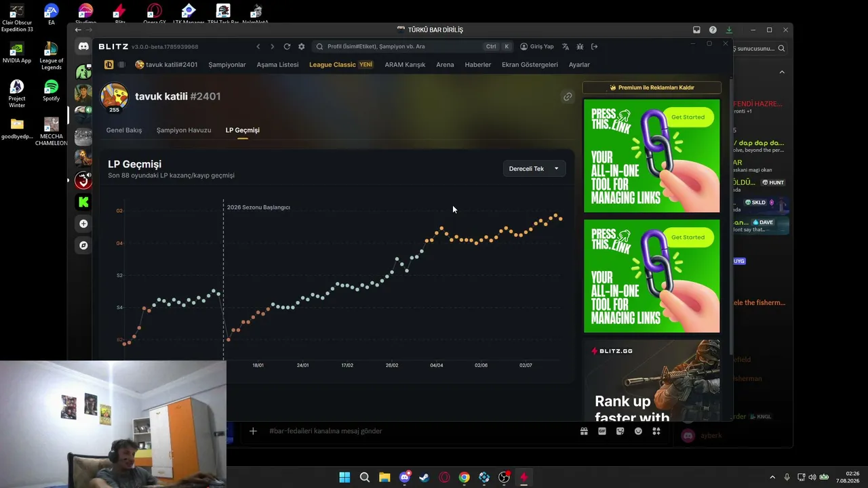Switch to Şampiyon Havuzu tab
This screenshot has width=868, height=488.
click(184, 130)
